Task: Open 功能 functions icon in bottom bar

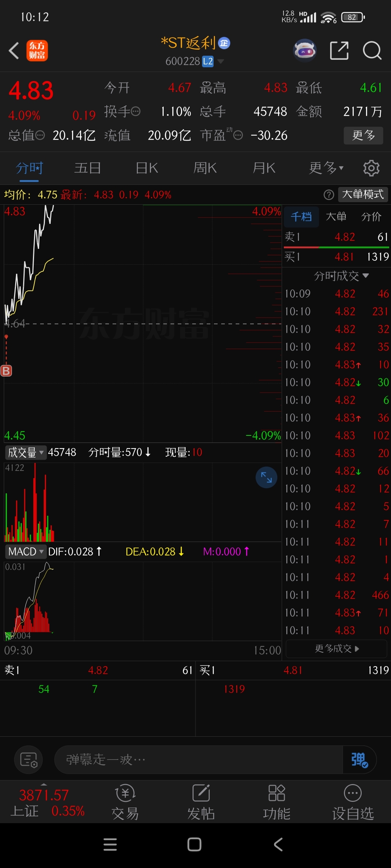Action: click(277, 802)
